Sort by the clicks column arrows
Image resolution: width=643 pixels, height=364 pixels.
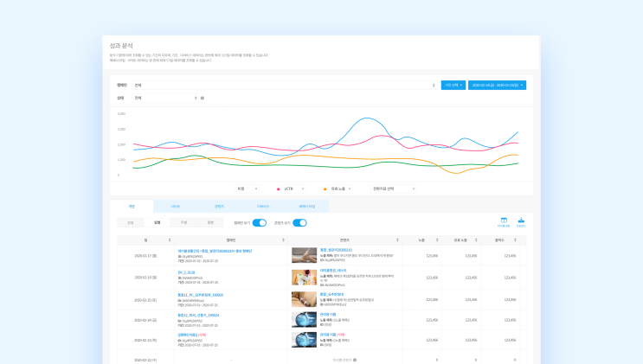(515, 239)
